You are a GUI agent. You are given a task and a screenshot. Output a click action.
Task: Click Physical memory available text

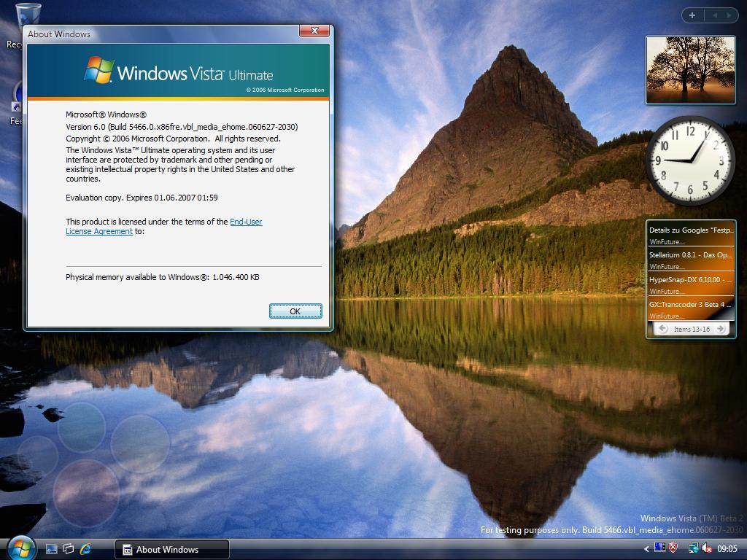[x=163, y=277]
